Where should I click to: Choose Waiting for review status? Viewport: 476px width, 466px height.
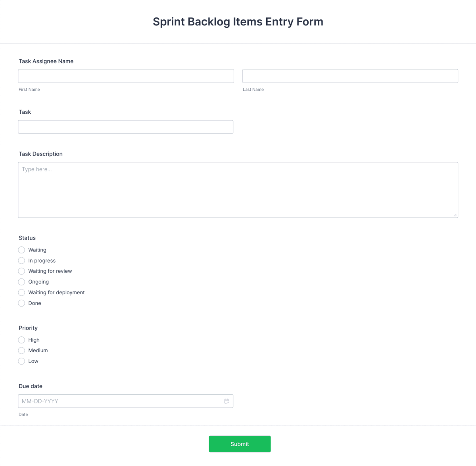point(21,271)
